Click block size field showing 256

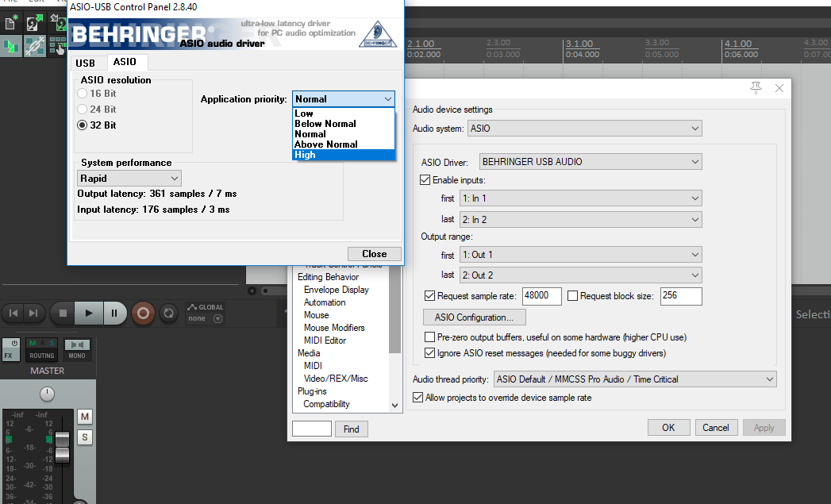(682, 296)
